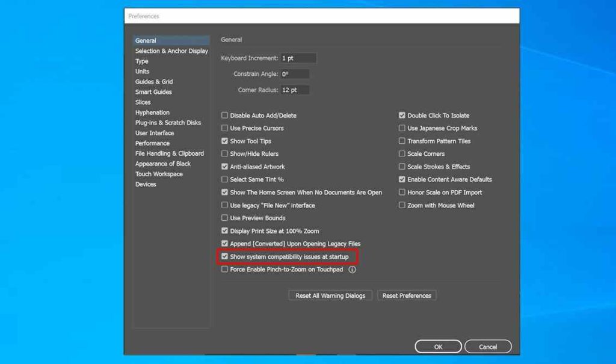Viewport: 616px width, 364px height.
Task: Open Units preferences section
Action: coord(142,72)
